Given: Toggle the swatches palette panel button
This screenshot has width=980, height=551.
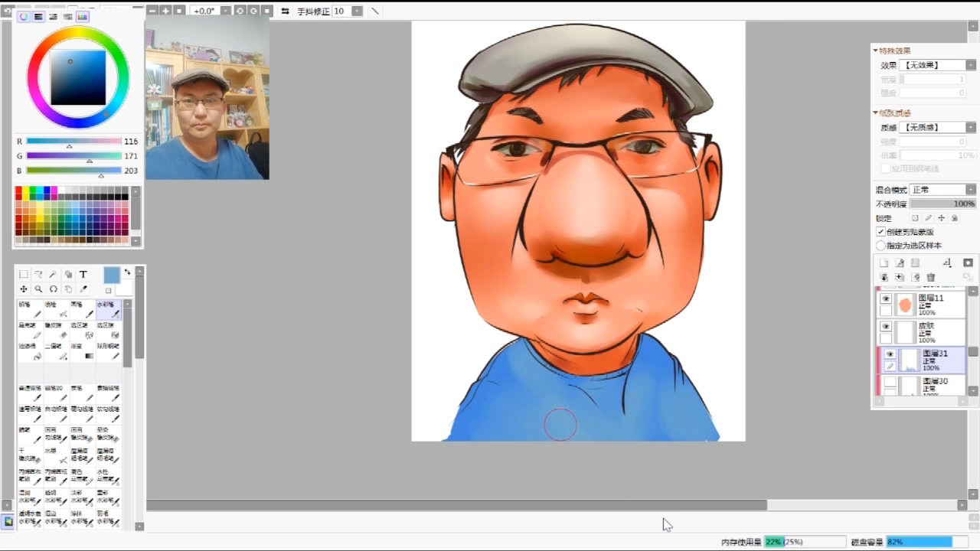Looking at the screenshot, I should click(x=83, y=16).
